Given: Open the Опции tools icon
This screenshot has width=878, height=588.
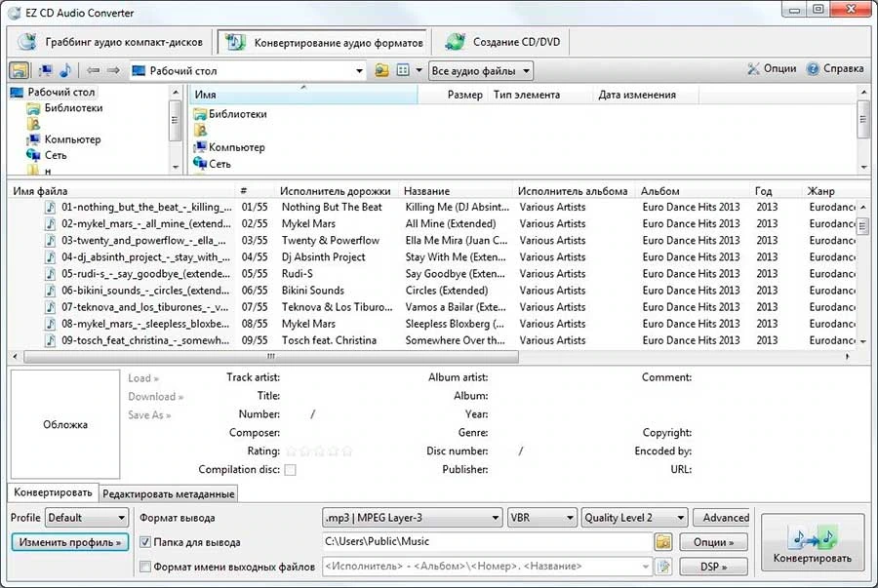Looking at the screenshot, I should click(x=754, y=69).
